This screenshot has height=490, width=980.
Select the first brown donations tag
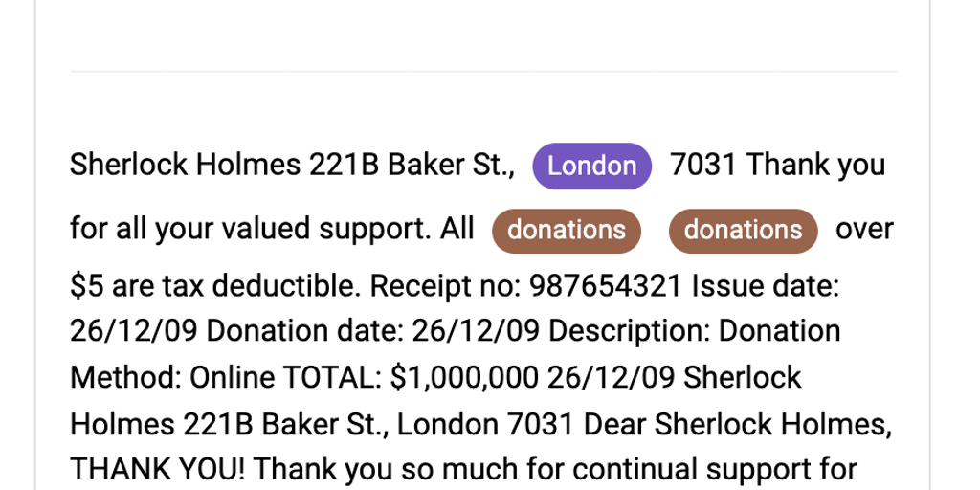pos(567,230)
